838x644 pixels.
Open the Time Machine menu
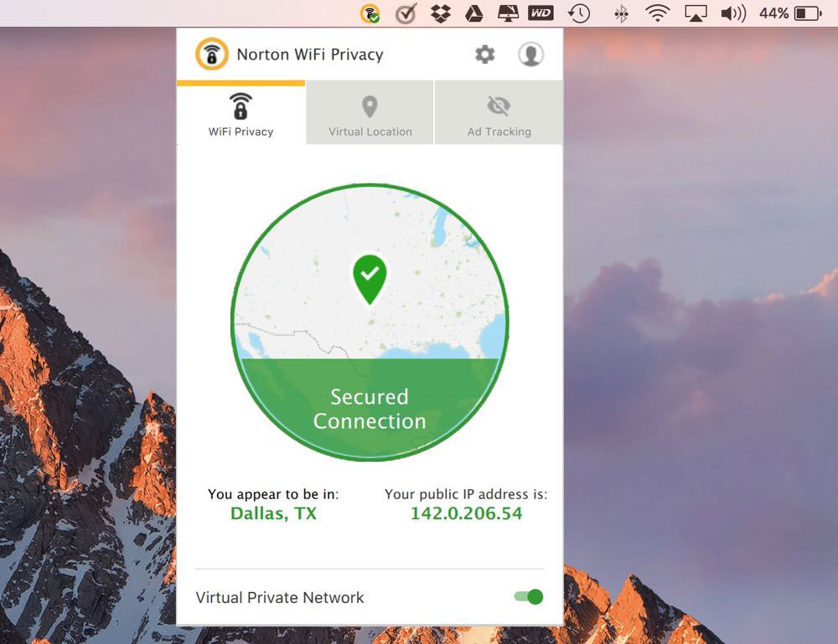[x=579, y=13]
